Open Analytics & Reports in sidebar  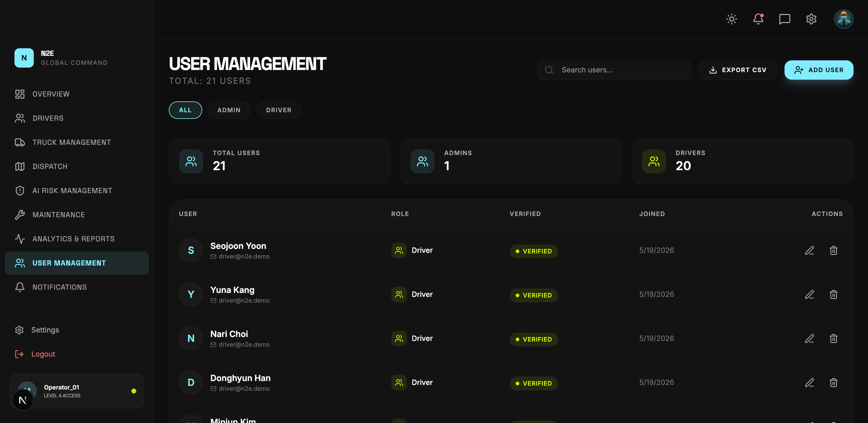tap(77, 239)
